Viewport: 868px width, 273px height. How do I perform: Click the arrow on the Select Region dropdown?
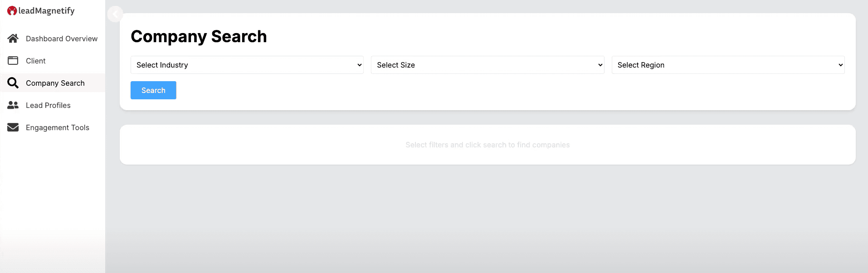[840, 65]
